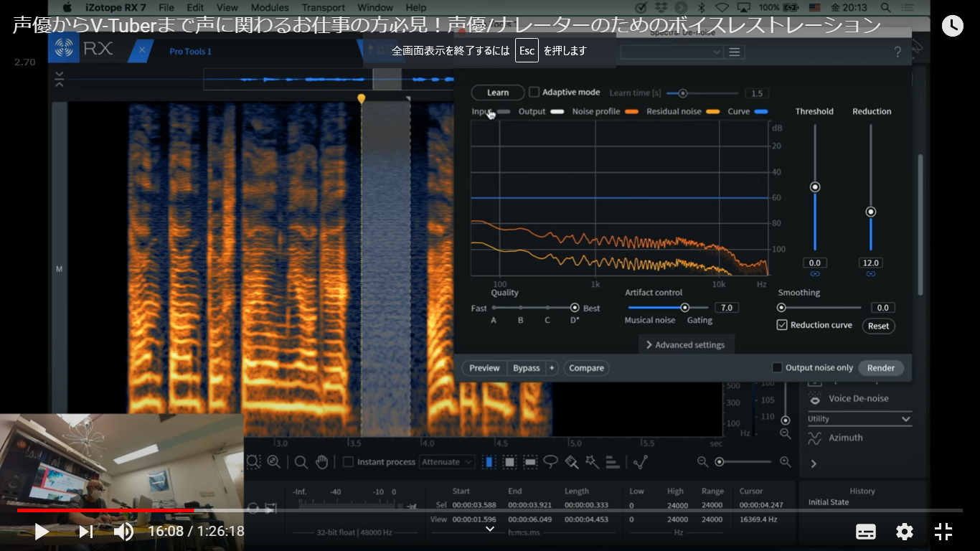Select the brush selection tool
Viewport: 980px width, 551px height.
coord(572,462)
